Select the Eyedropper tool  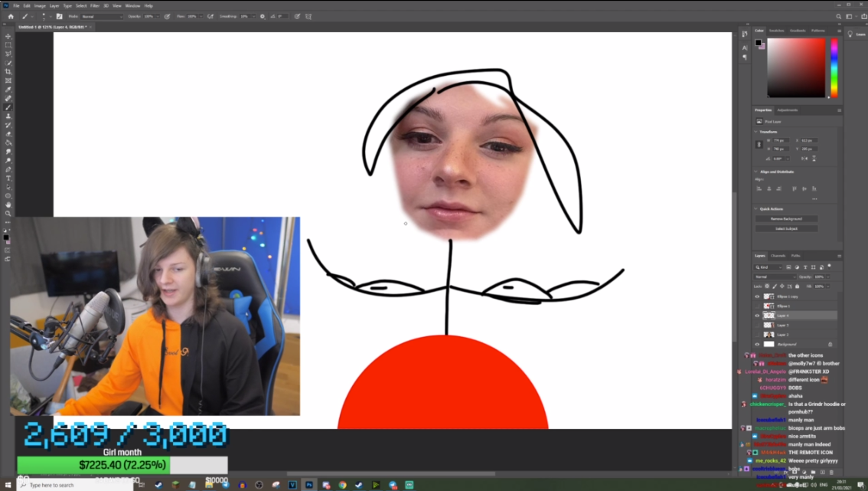click(x=8, y=89)
